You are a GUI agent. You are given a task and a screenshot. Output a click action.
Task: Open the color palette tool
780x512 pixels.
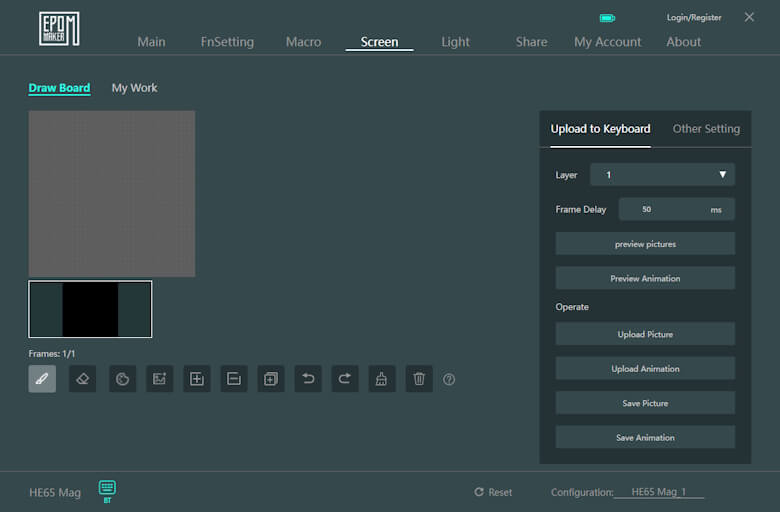(122, 379)
